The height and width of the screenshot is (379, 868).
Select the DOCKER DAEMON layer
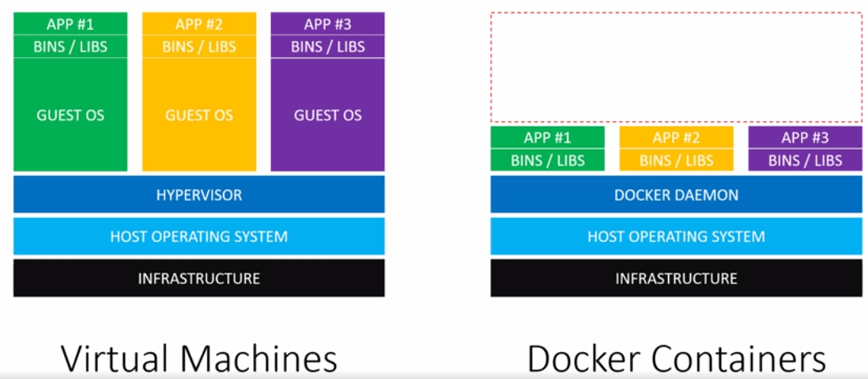tap(677, 195)
